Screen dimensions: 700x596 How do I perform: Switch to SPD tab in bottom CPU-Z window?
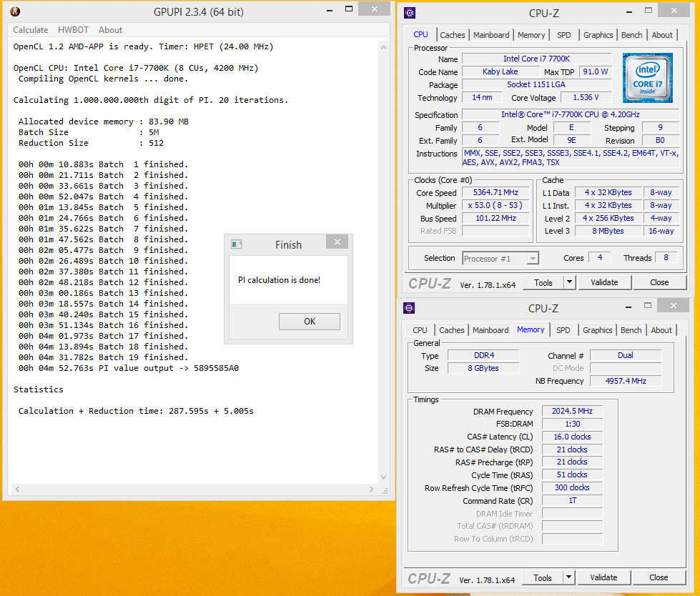pyautogui.click(x=563, y=330)
